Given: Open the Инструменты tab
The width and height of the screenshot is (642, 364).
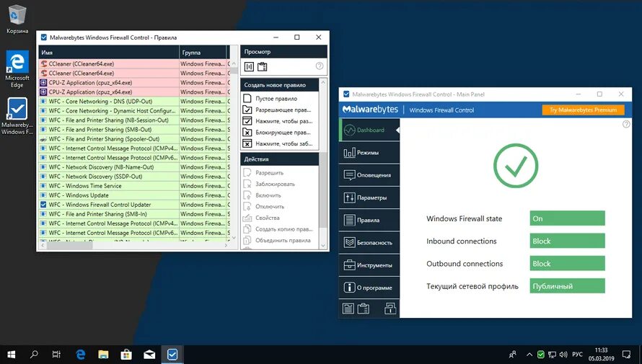Looking at the screenshot, I should click(x=369, y=265).
